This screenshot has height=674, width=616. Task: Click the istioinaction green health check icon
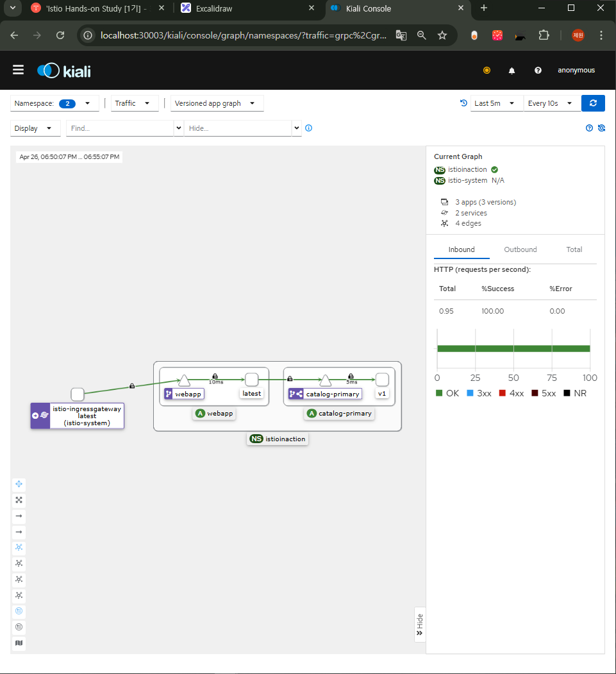coord(494,169)
